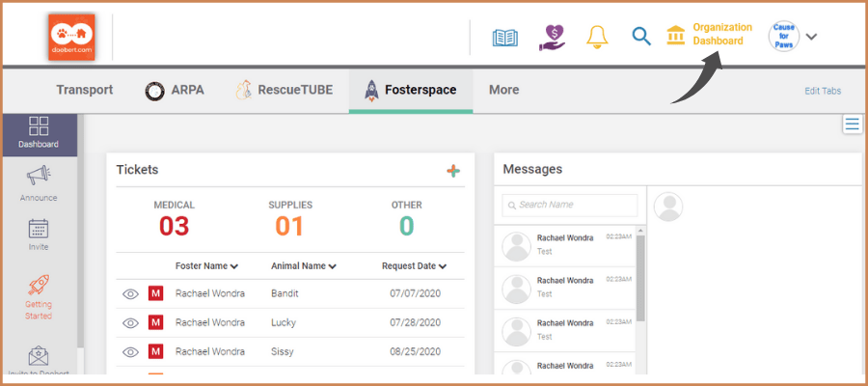This screenshot has height=386, width=868.
Task: Click request date 08/25/2020
Action: click(415, 351)
